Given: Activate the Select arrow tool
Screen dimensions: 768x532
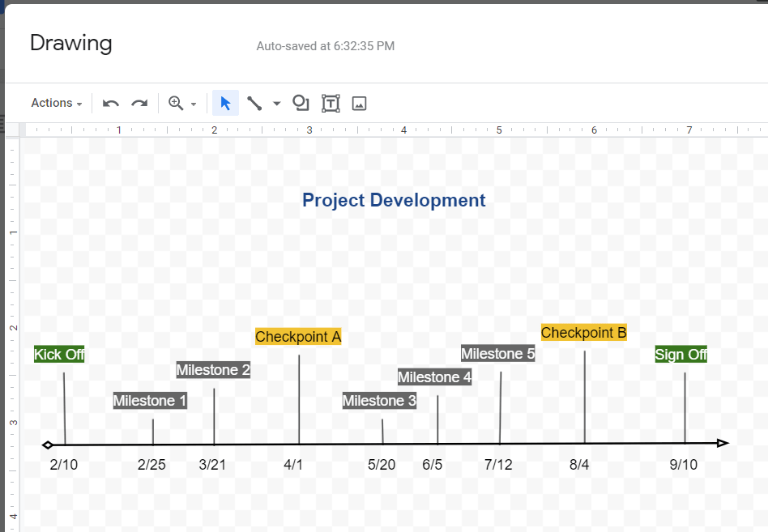Looking at the screenshot, I should tap(225, 103).
